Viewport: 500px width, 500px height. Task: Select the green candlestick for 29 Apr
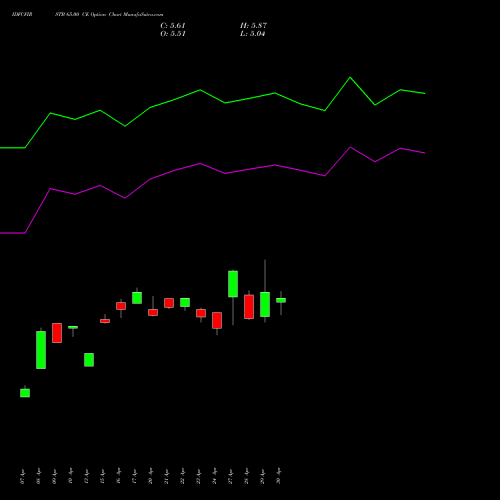pos(265,304)
